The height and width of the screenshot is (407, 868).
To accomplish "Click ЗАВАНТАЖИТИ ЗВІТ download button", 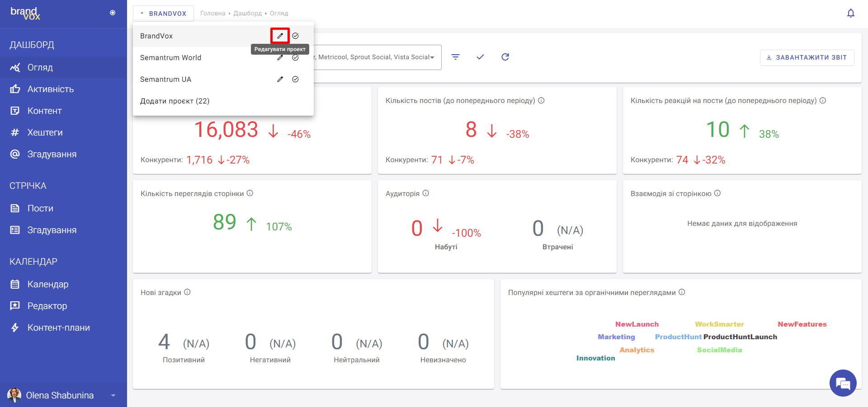I will pos(807,57).
